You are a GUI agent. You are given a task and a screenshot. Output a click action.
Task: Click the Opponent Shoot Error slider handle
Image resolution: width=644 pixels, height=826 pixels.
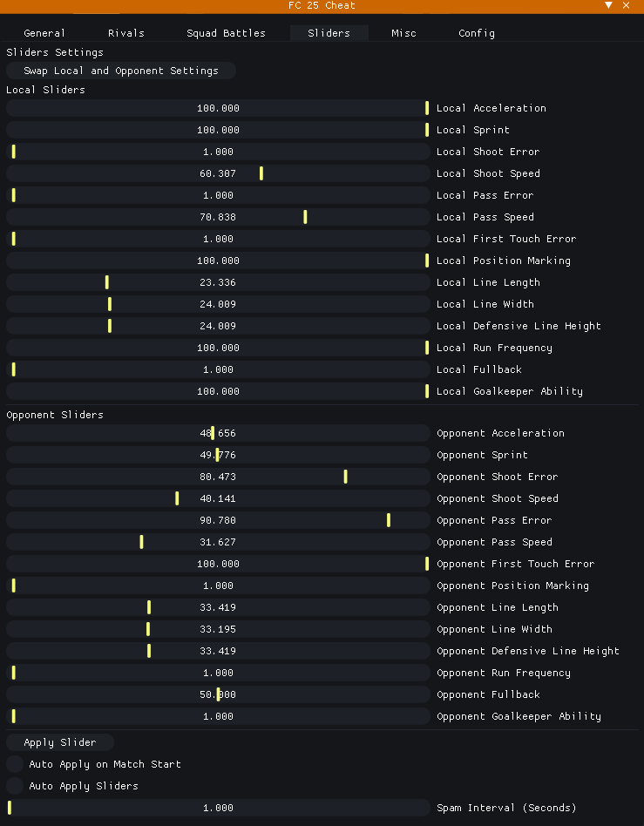[x=346, y=477]
